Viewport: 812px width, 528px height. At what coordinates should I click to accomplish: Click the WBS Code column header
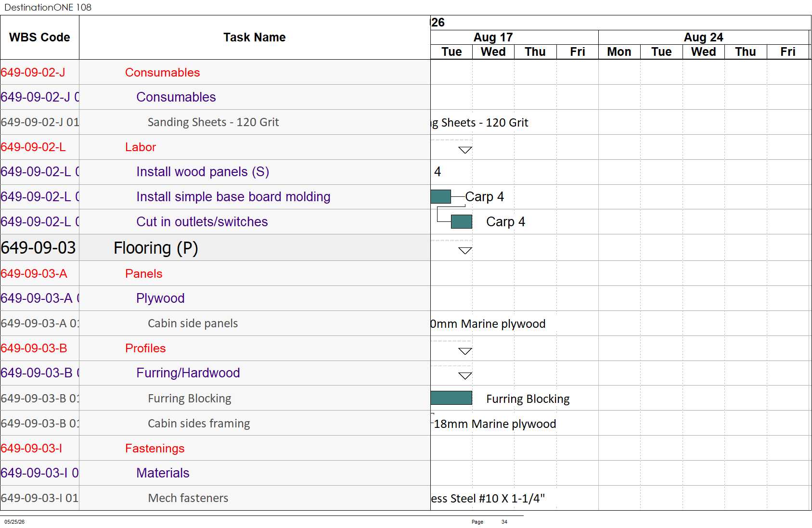39,38
